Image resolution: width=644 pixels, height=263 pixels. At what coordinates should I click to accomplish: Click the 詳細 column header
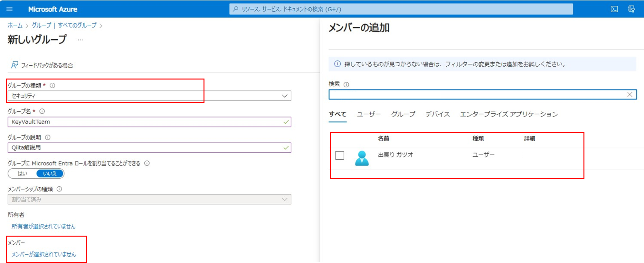[530, 138]
